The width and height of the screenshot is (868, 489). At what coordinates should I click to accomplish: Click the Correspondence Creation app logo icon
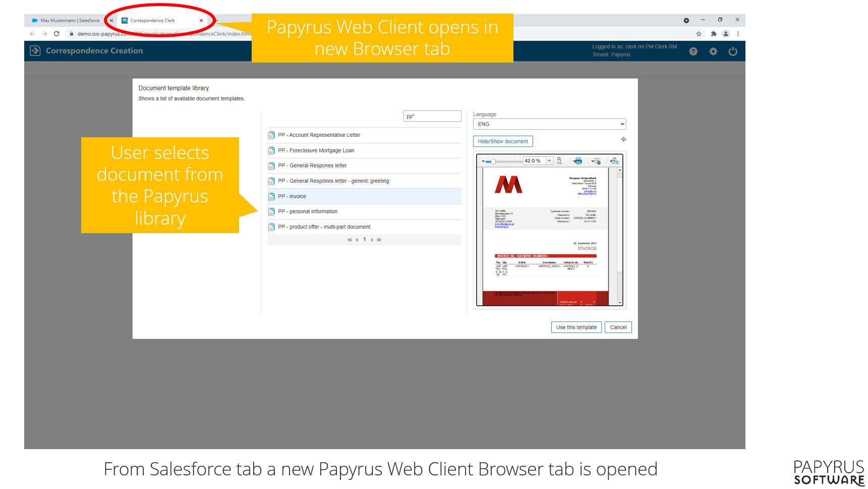point(35,50)
